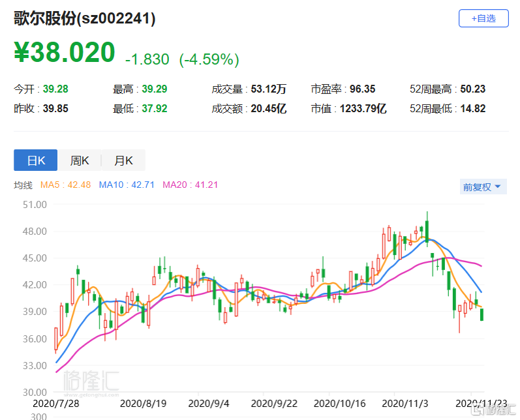Click the 2020/9/4 date axis label
Screen dimensions: 520x420
(x=209, y=404)
